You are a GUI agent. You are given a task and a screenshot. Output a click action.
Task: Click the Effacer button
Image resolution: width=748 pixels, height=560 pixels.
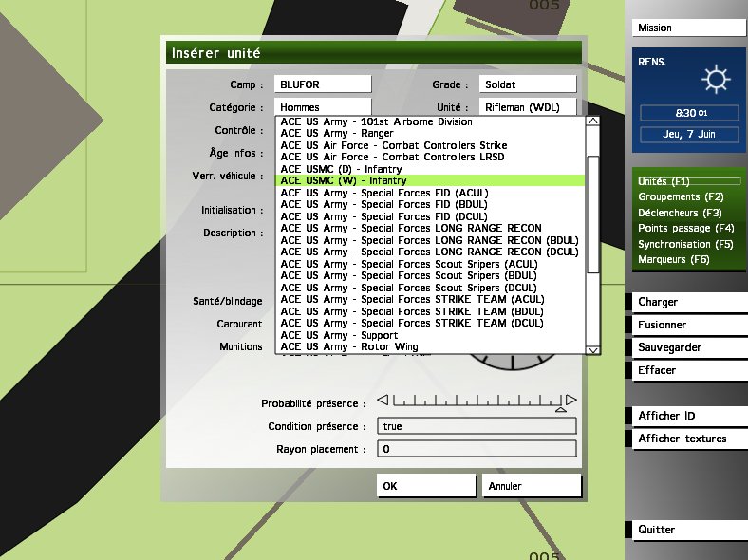point(690,370)
